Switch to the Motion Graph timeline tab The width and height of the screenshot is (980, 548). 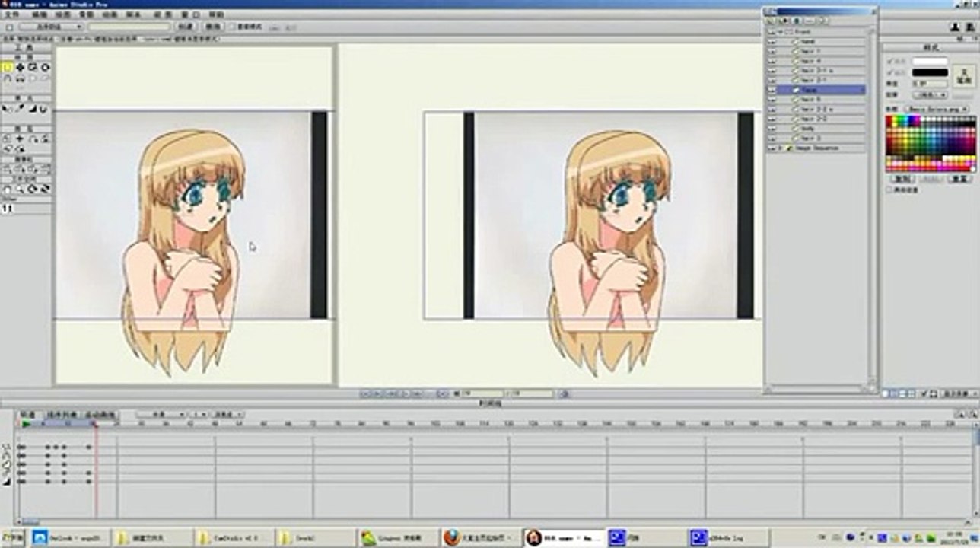coord(100,415)
